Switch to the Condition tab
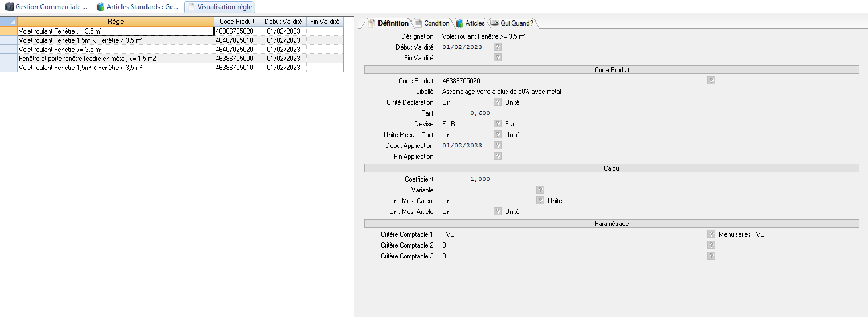 click(x=432, y=23)
